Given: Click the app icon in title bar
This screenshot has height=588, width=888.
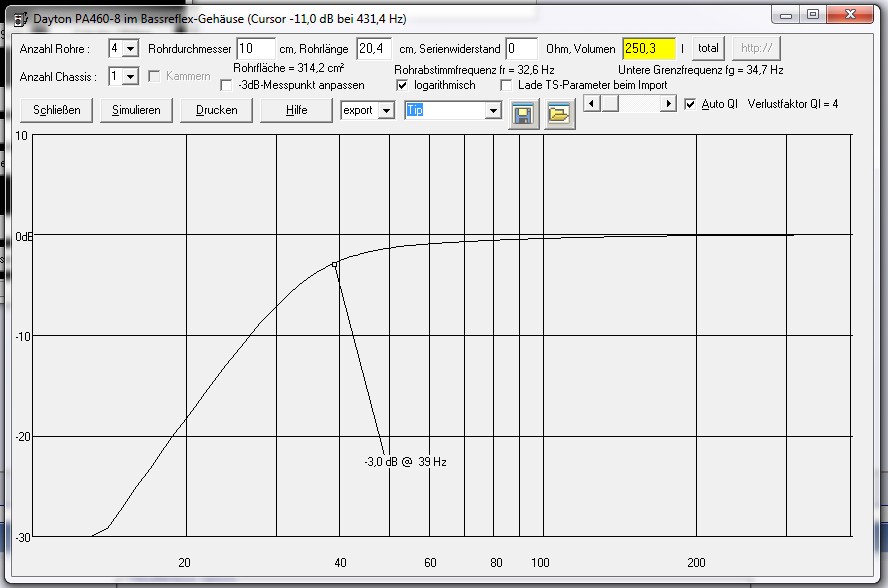Looking at the screenshot, I should point(21,19).
